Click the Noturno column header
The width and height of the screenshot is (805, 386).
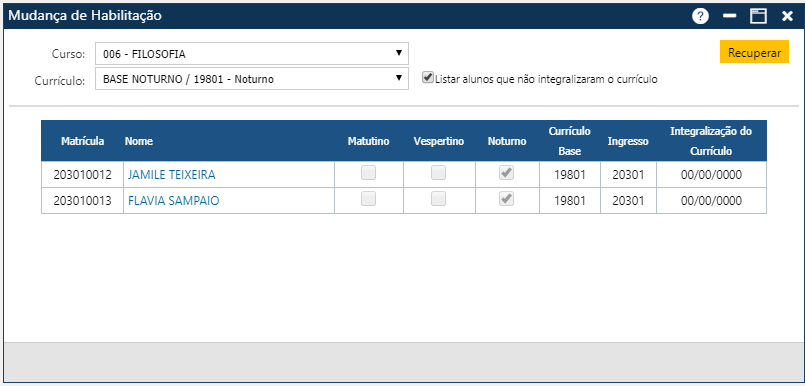tap(507, 141)
